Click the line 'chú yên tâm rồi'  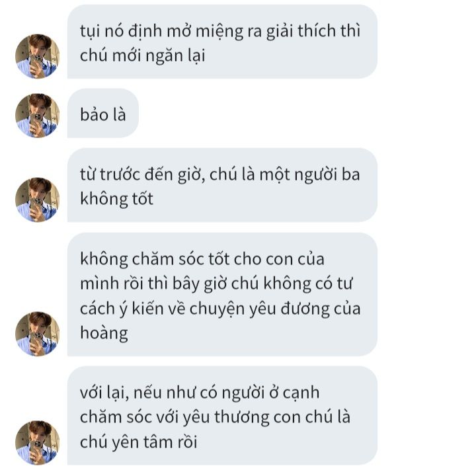pyautogui.click(x=139, y=442)
